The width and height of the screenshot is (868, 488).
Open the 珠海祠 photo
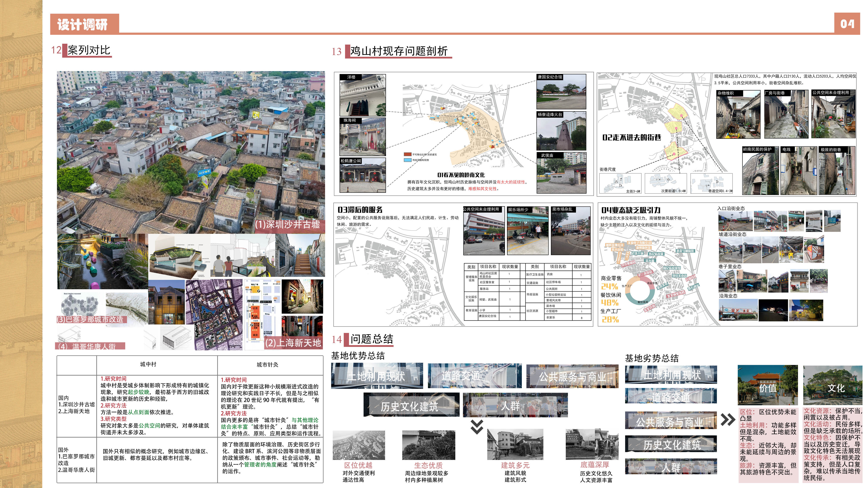click(x=362, y=137)
